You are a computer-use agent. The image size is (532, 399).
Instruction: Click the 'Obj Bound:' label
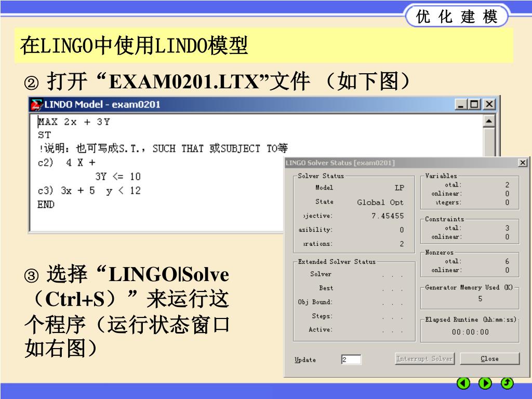point(315,302)
